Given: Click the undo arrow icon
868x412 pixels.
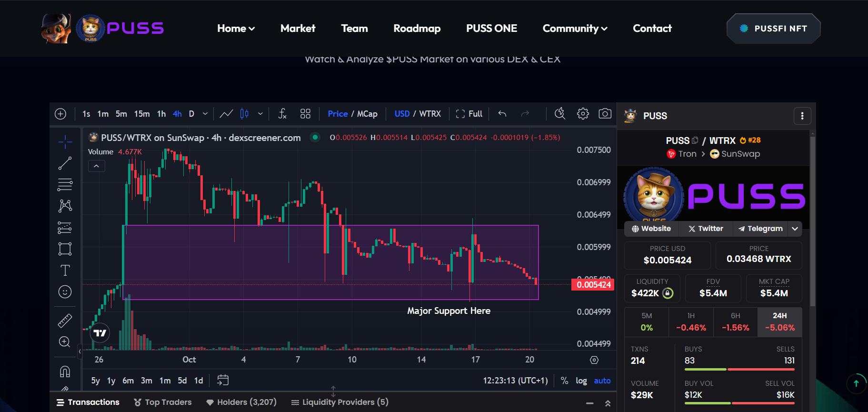Looking at the screenshot, I should (502, 114).
